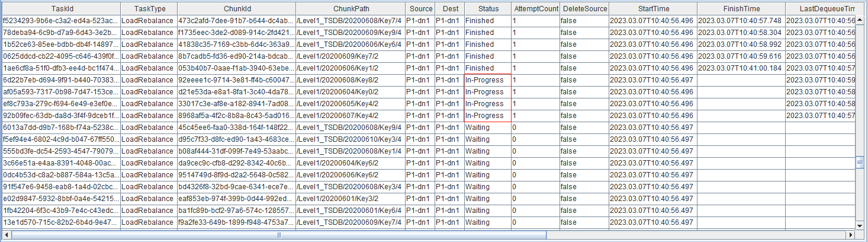Click ChunkId cell starting with eaf853eb

236,199
